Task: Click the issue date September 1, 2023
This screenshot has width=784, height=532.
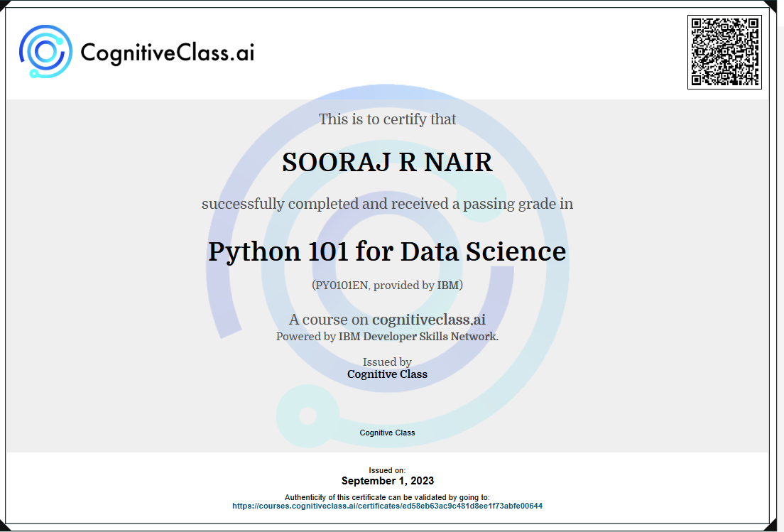Action: (388, 481)
